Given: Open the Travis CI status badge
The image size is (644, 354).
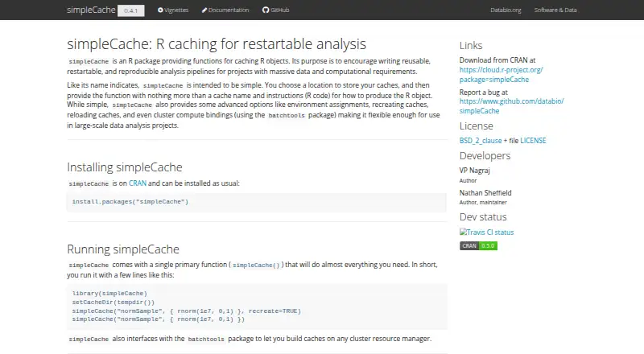Looking at the screenshot, I should point(487,232).
